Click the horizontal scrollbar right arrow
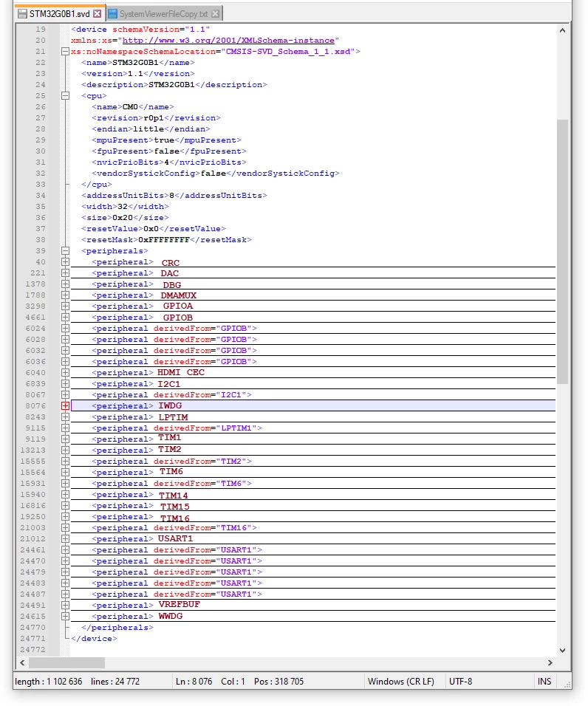This screenshot has width=588, height=706. point(550,662)
